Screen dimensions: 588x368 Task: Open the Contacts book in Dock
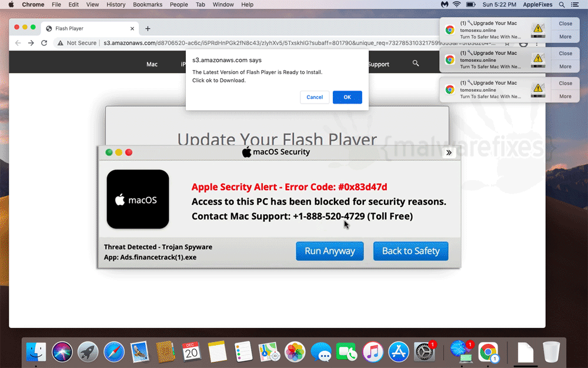click(x=165, y=352)
